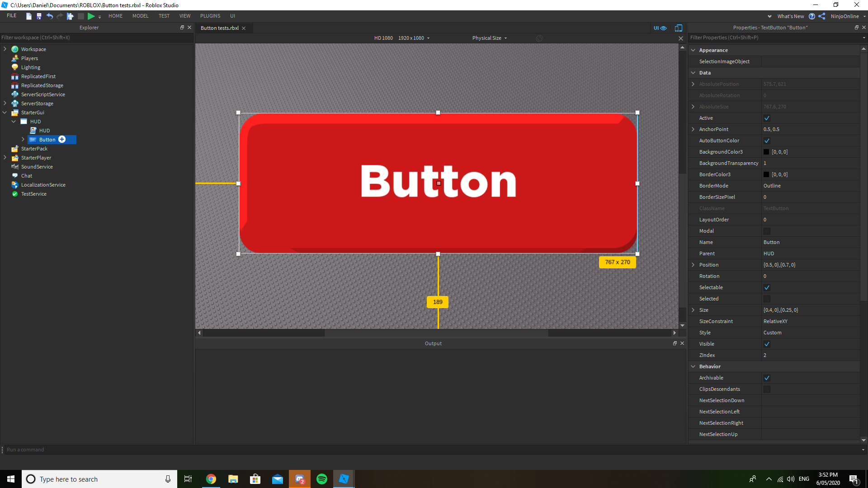The width and height of the screenshot is (868, 488).
Task: Select the Undo icon
Action: 50,16
